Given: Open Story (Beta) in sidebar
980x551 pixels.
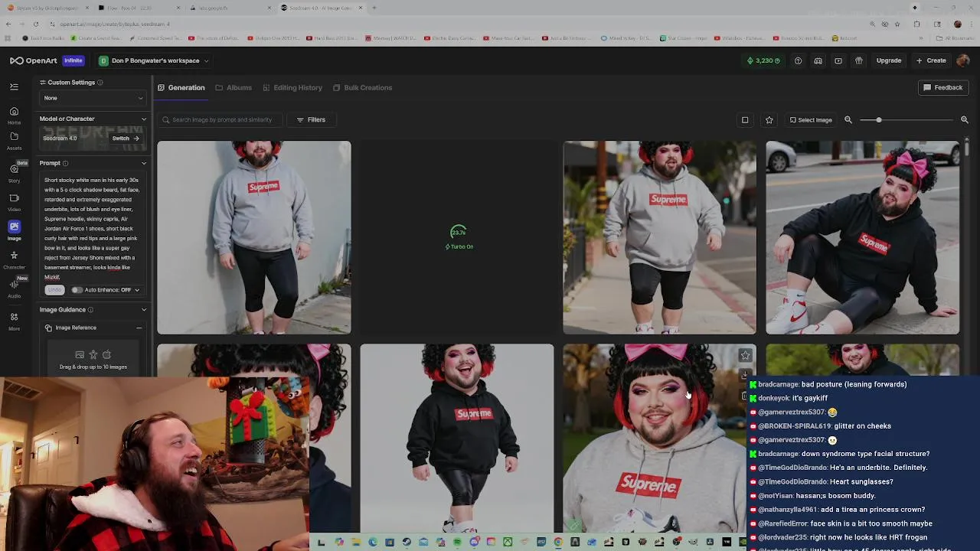Looking at the screenshot, I should pyautogui.click(x=14, y=173).
